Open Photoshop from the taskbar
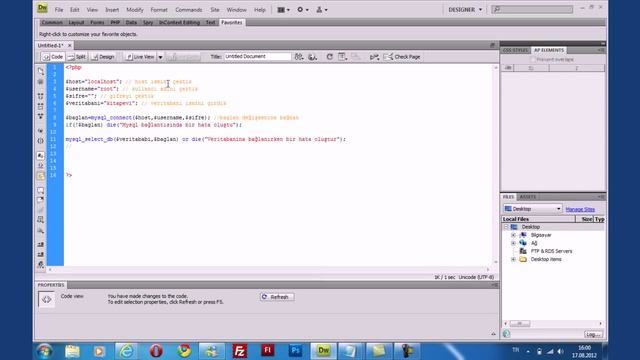 (x=296, y=351)
